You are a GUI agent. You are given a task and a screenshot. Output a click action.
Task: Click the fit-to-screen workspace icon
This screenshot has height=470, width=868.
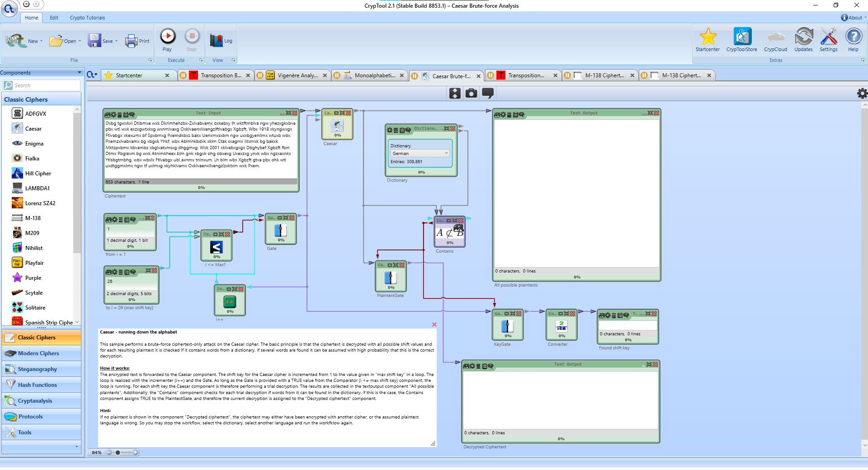point(455,93)
